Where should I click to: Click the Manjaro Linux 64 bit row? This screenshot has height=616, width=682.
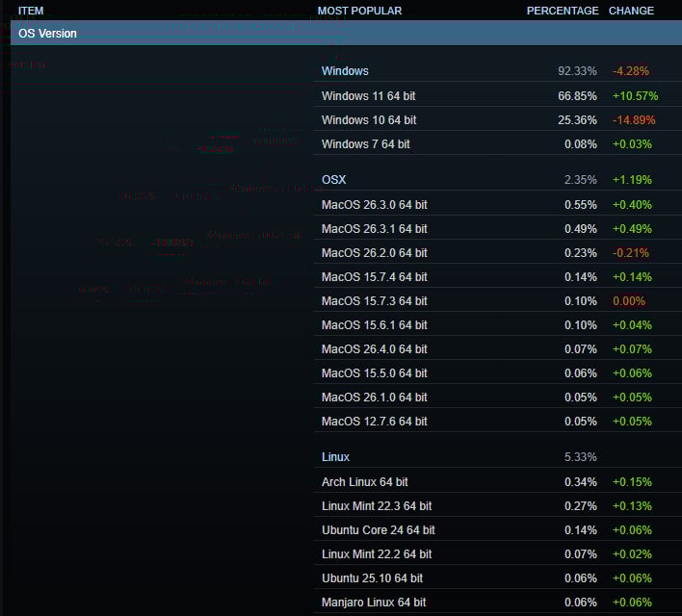coord(498,603)
